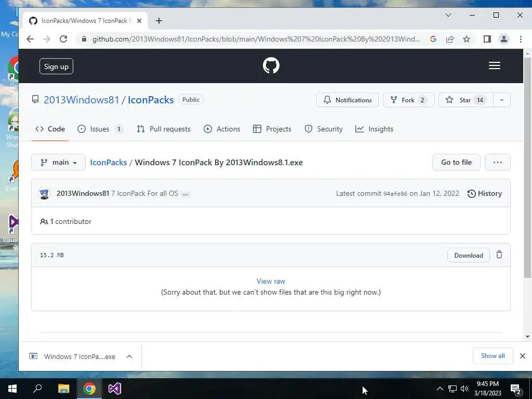This screenshot has height=399, width=532.
Task: Click 1 contributor
Action: tap(66, 221)
